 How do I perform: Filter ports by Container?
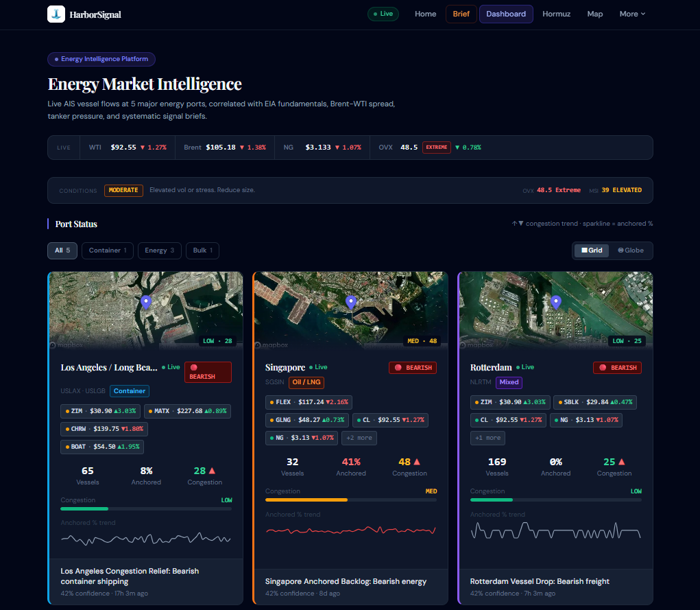tap(108, 250)
